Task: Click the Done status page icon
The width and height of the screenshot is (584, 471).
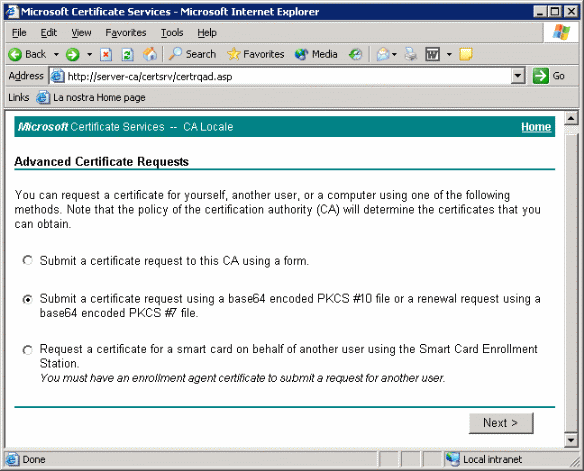Action: coord(12,459)
